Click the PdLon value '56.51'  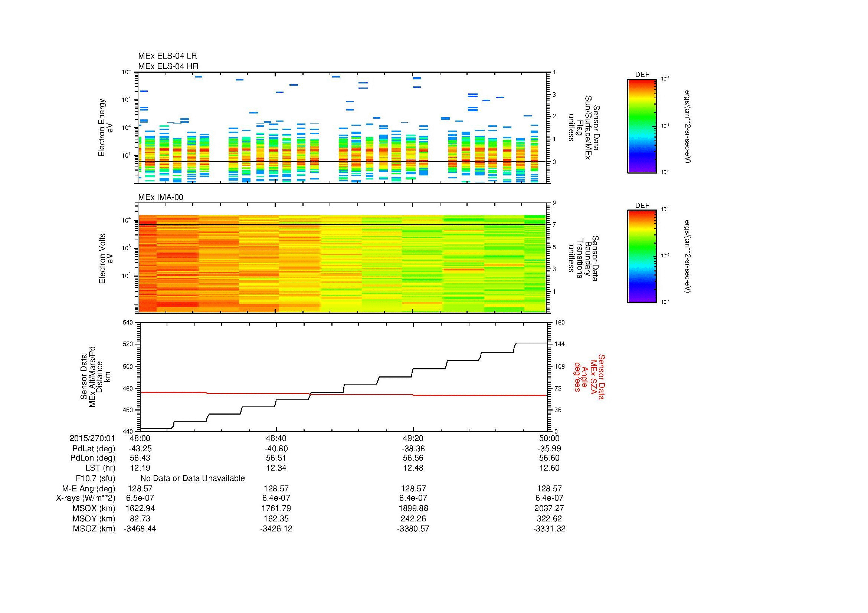point(276,458)
